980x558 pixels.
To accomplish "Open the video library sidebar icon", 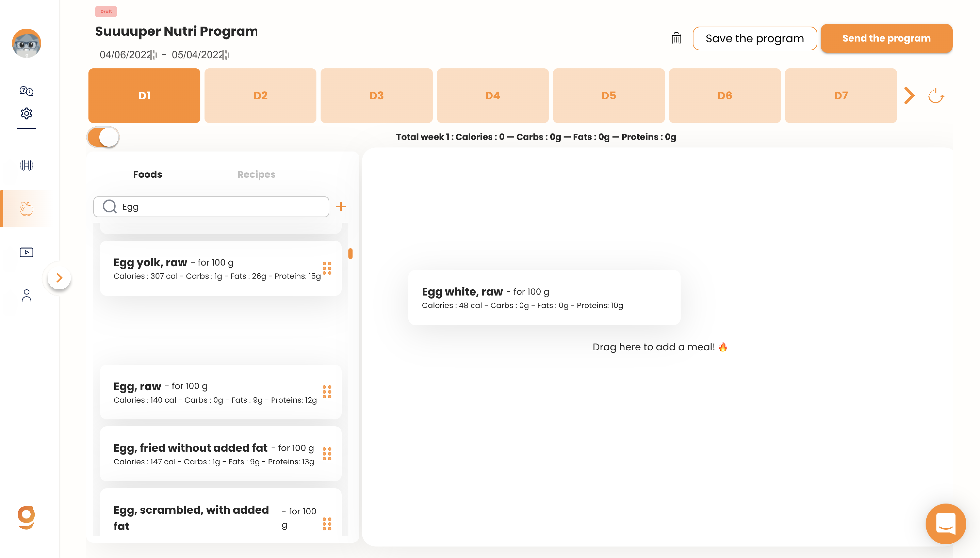I will point(26,252).
